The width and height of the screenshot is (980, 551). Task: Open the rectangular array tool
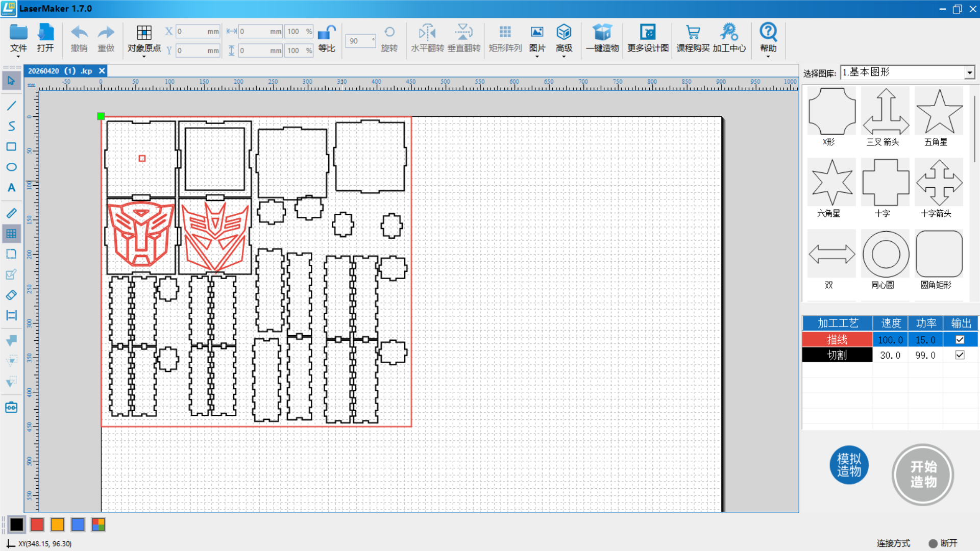point(505,32)
